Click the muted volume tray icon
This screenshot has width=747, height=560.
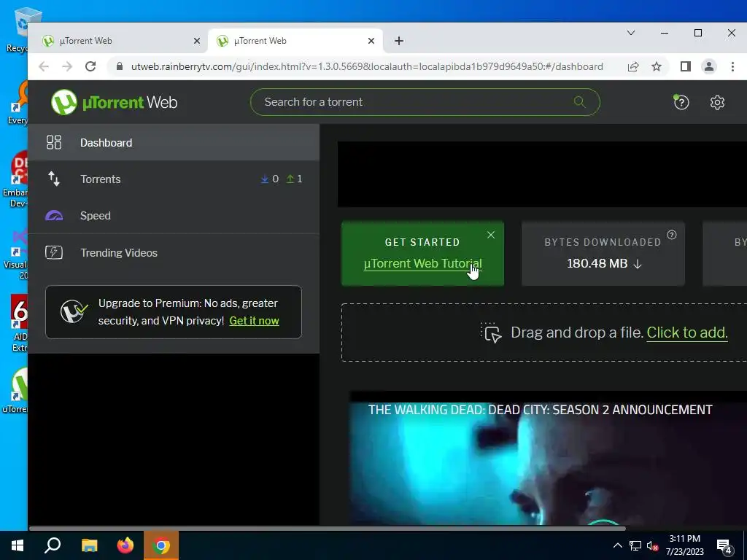click(x=652, y=545)
